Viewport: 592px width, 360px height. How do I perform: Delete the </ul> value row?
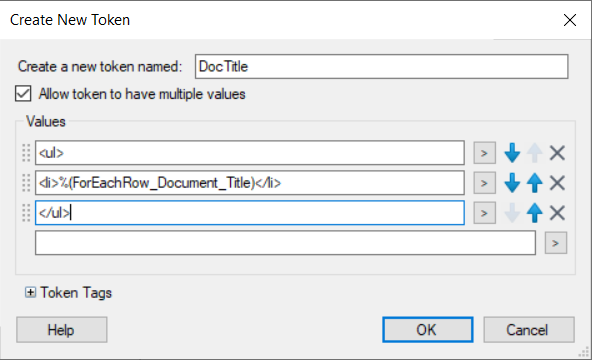pyautogui.click(x=557, y=213)
